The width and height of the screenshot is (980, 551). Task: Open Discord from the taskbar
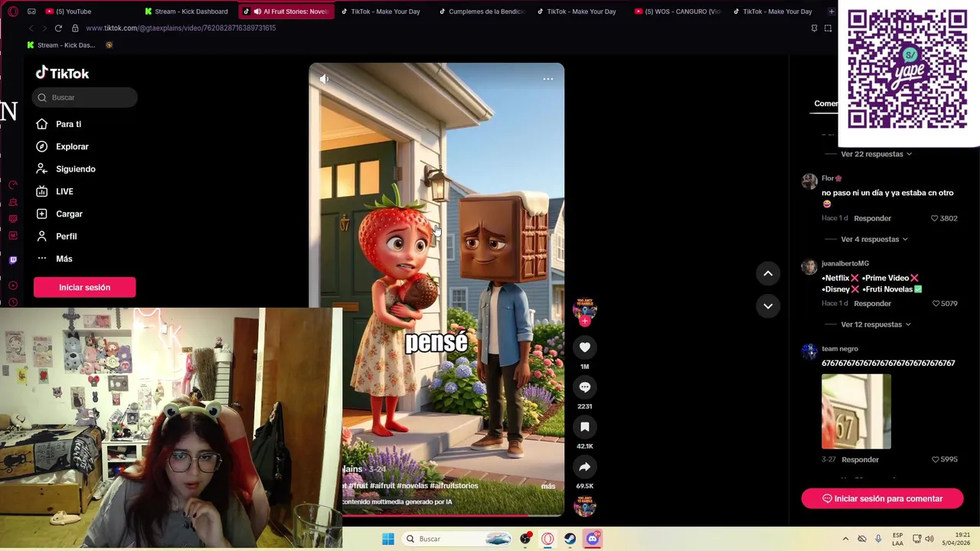(593, 539)
